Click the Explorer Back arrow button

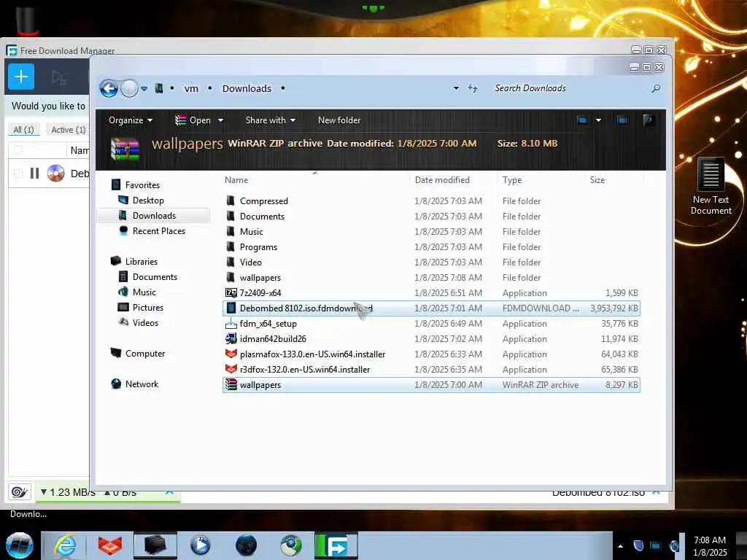[109, 88]
